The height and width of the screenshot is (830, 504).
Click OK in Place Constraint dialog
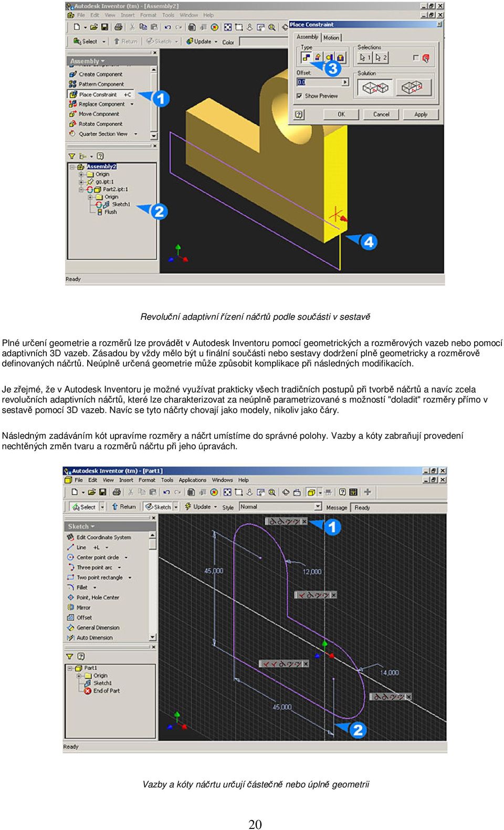(x=341, y=114)
